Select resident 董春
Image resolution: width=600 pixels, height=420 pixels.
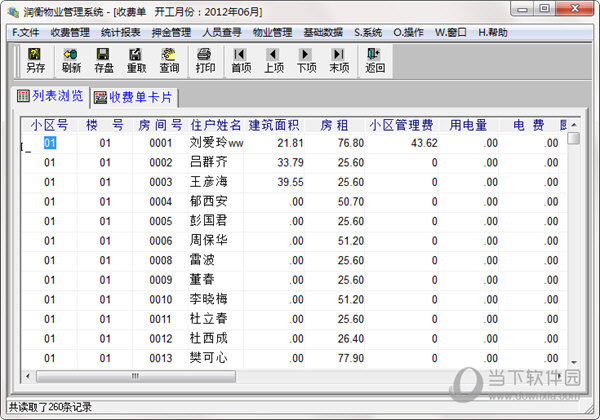tap(202, 280)
